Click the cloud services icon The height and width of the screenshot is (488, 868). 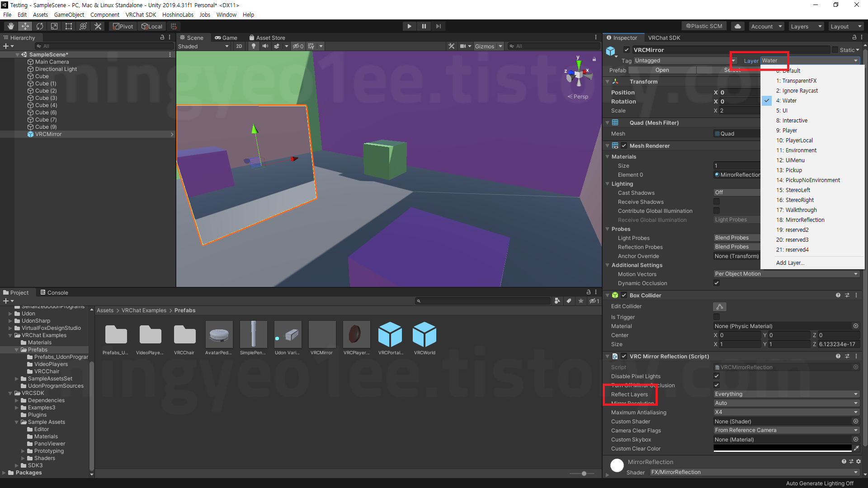[738, 26]
